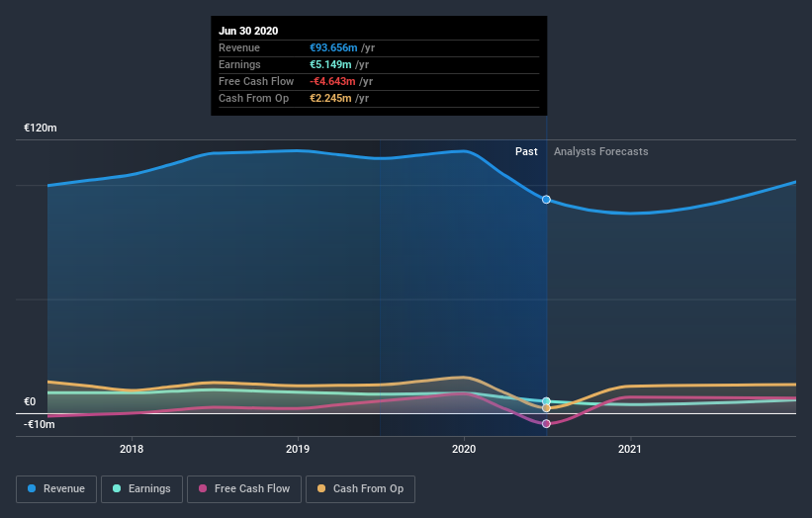Image resolution: width=812 pixels, height=518 pixels.
Task: Click the 2018 x-axis label
Action: [132, 449]
